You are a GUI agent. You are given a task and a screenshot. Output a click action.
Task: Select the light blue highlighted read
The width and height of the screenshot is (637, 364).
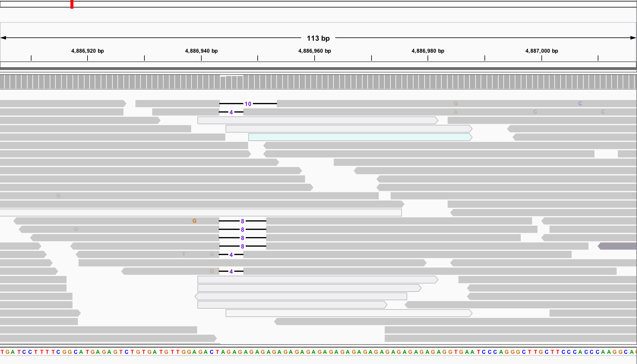pos(360,137)
